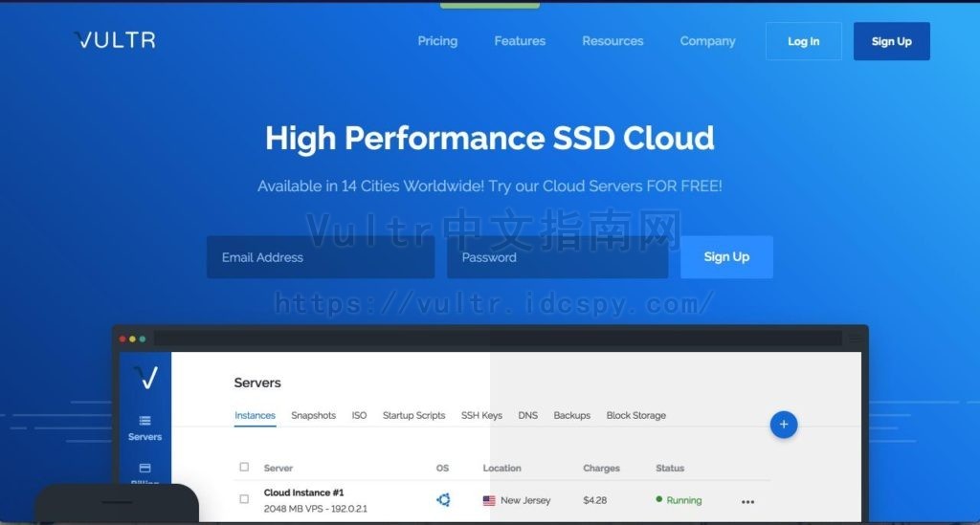The image size is (980, 525).
Task: Click the Vultr logo in the header
Action: tap(115, 40)
